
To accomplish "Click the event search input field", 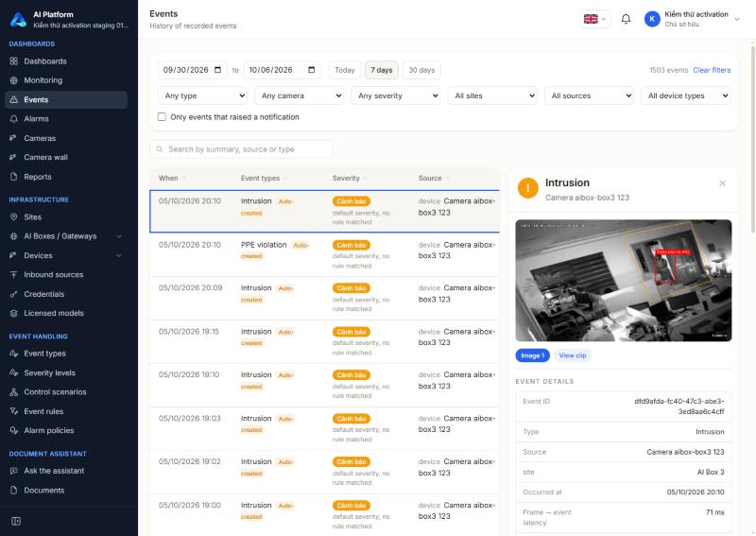I will pos(242,149).
